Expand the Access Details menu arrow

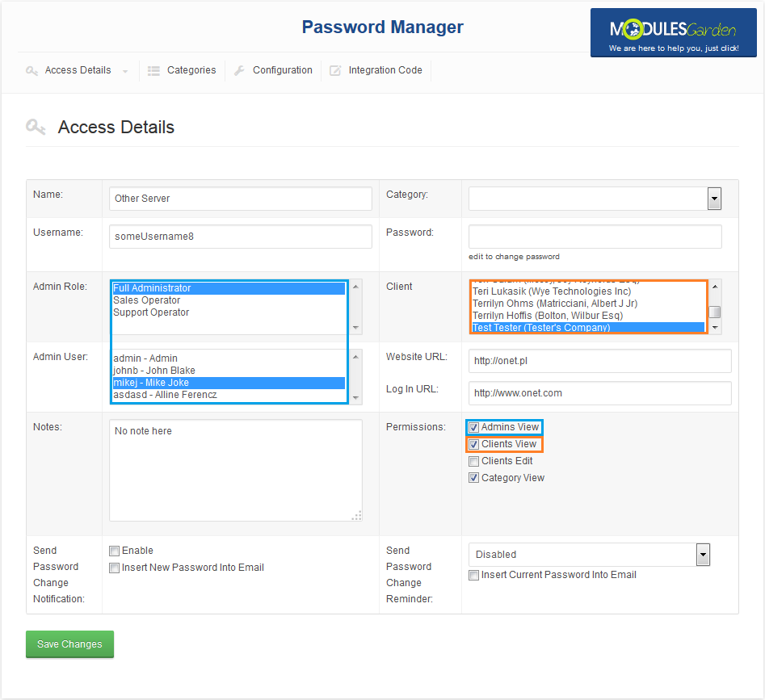pyautogui.click(x=125, y=72)
